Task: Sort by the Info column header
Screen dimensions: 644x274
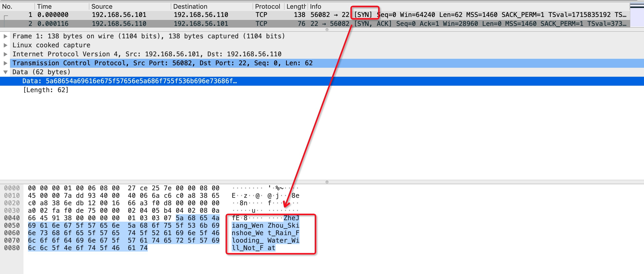Action: tap(316, 6)
